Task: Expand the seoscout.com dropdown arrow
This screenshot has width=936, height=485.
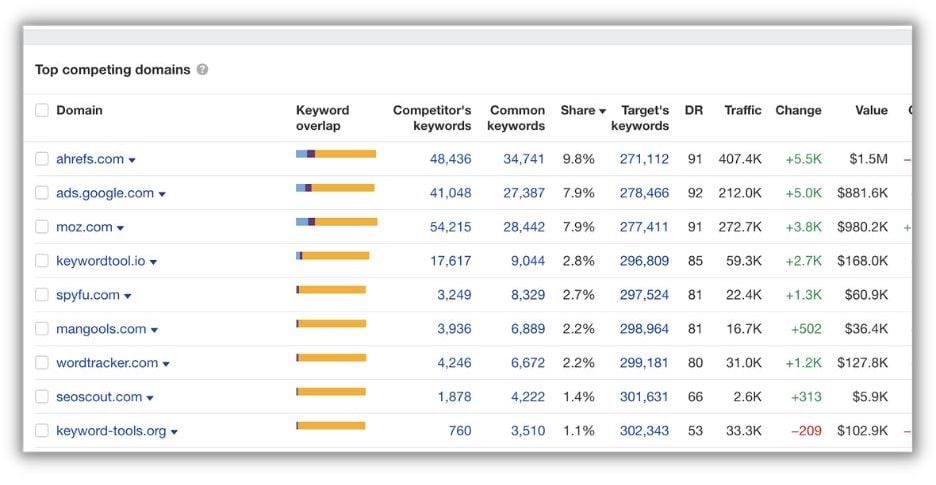Action: (150, 398)
